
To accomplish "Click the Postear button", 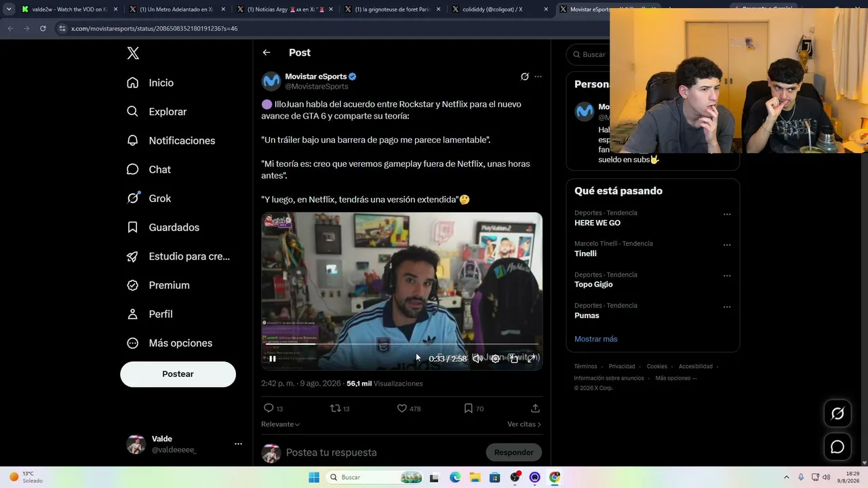I will pos(178,374).
